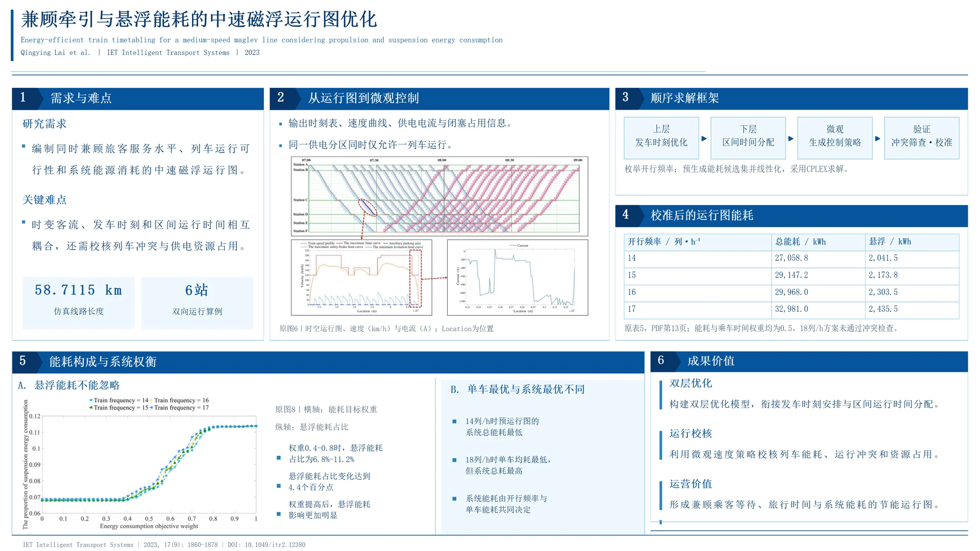Click the suspension energy proportion chart
Screen dimensions: 980x551
[140, 463]
